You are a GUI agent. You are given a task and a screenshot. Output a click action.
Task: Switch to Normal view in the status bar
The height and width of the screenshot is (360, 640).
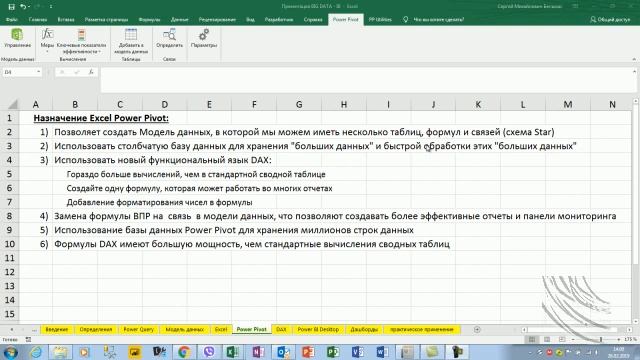[x=532, y=339]
